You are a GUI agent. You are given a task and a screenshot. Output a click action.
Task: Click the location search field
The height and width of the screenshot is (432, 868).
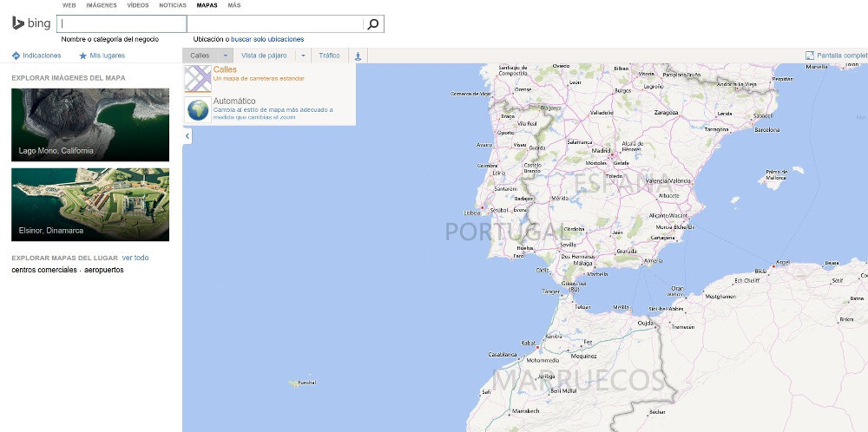coord(276,23)
